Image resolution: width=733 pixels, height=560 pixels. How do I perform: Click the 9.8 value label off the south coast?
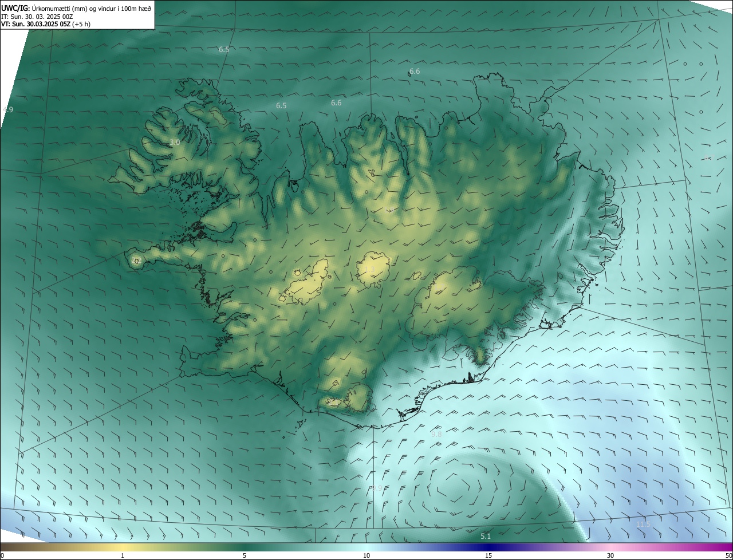pos(436,434)
